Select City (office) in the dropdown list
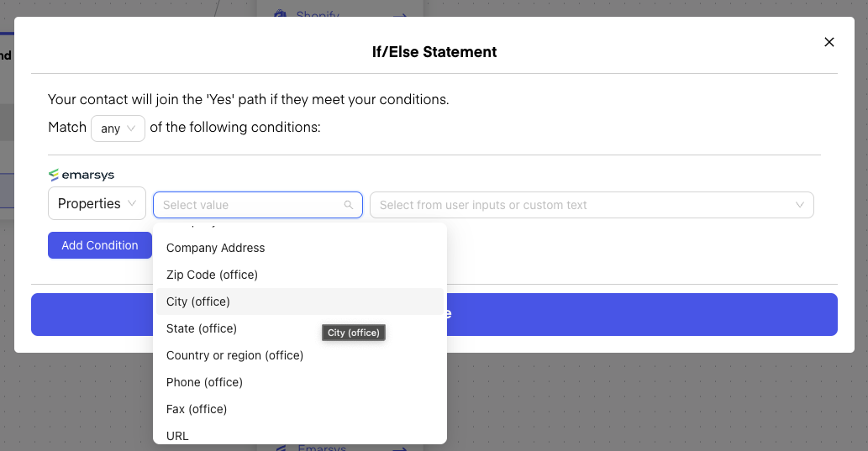Image resolution: width=868 pixels, height=451 pixels. coord(198,302)
